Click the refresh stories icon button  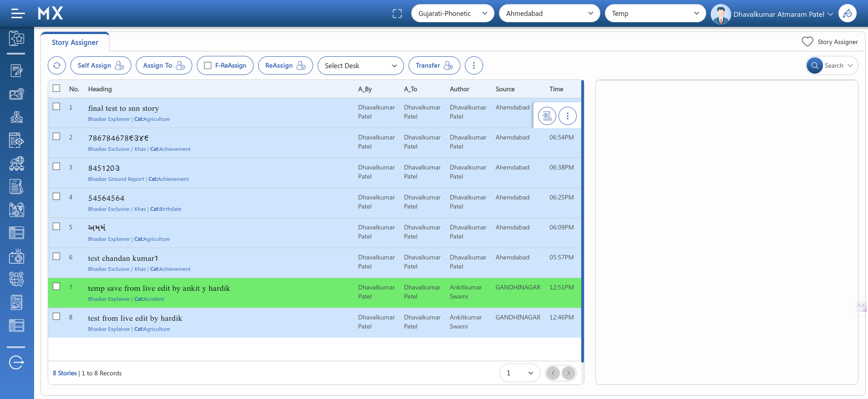57,65
